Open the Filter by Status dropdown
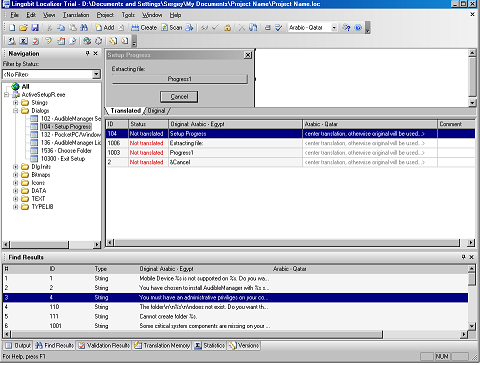The width and height of the screenshot is (480, 365). point(96,74)
